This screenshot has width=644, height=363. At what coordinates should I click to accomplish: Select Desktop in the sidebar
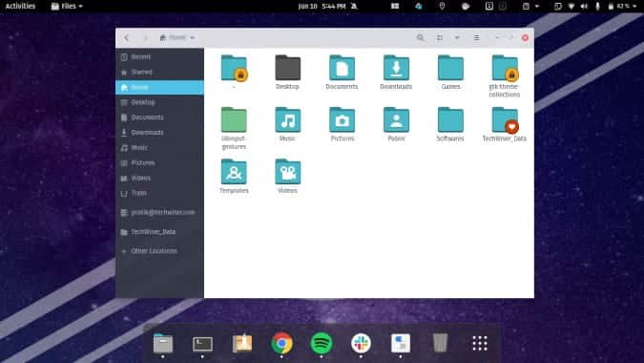[x=159, y=102]
